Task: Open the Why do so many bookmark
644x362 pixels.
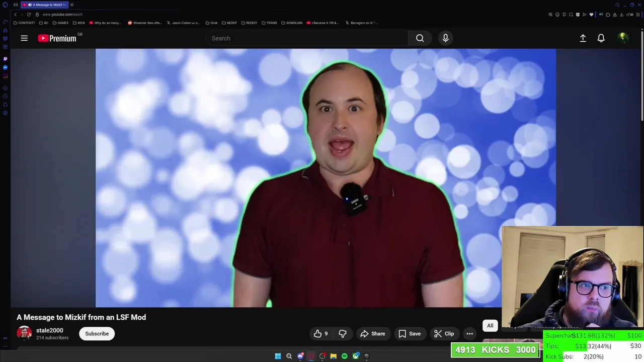Action: pos(105,23)
